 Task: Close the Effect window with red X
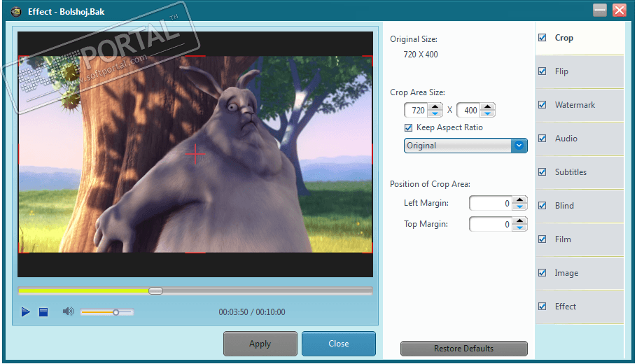(619, 10)
